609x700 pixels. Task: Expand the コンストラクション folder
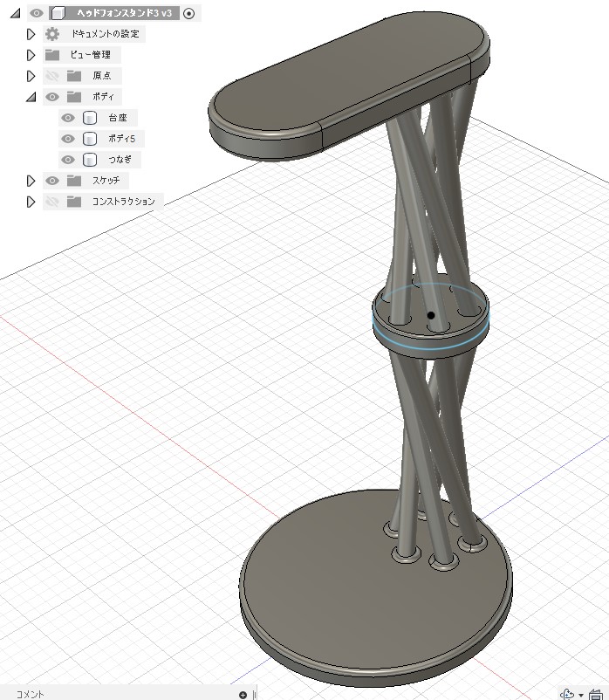(31, 202)
